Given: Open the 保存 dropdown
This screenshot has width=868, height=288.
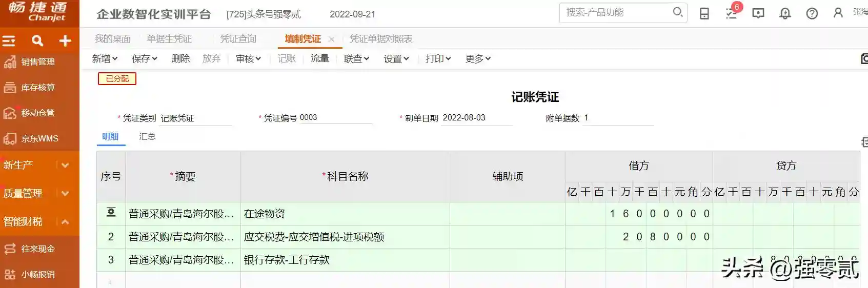Looking at the screenshot, I should coord(144,59).
